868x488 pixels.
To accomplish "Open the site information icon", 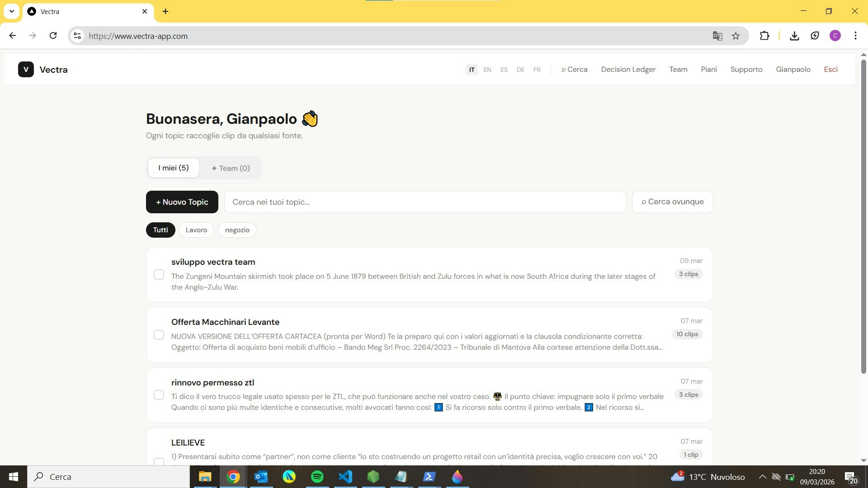I will (77, 36).
